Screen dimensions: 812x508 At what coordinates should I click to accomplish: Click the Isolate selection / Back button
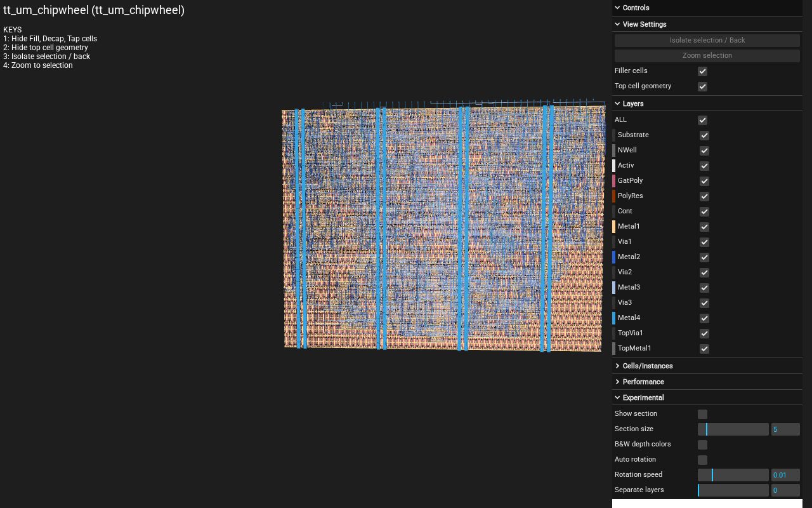(x=707, y=40)
